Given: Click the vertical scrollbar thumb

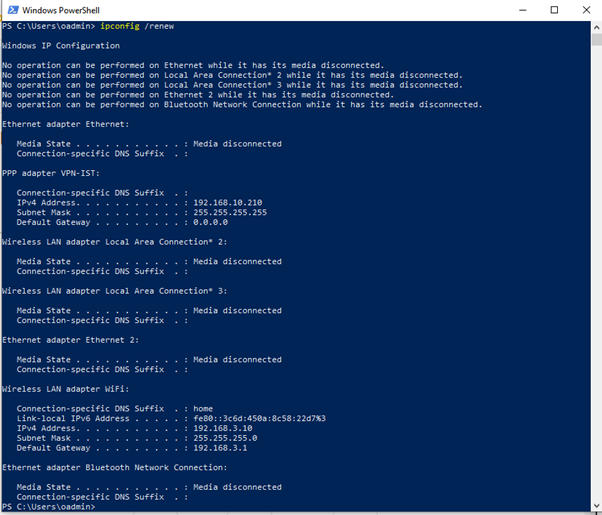Looking at the screenshot, I should (x=596, y=40).
